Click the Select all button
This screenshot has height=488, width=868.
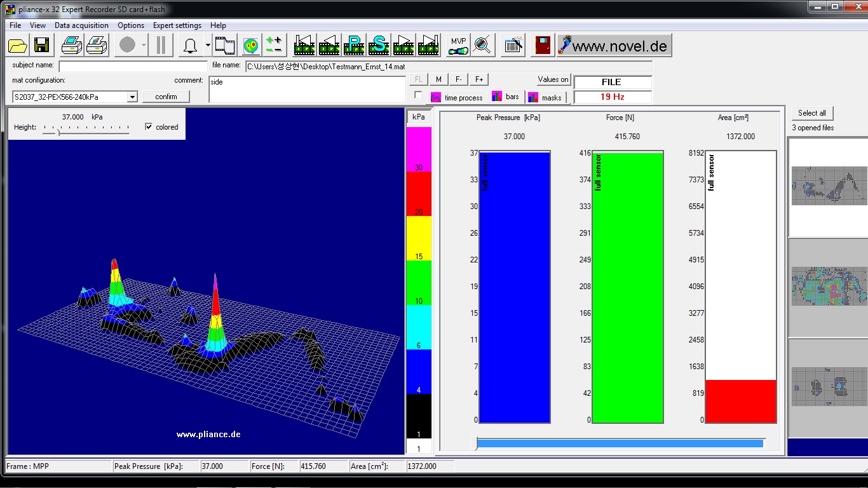click(x=812, y=113)
